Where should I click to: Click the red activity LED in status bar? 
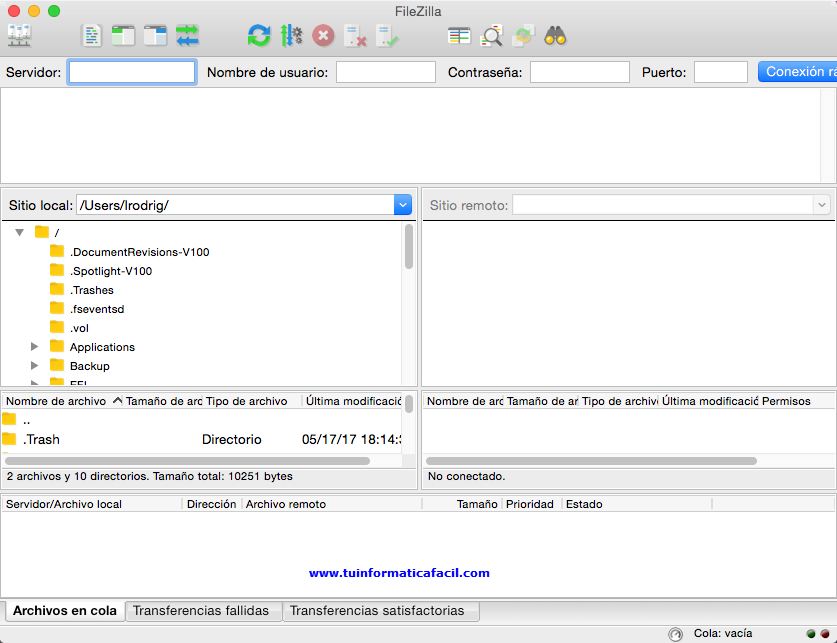(825, 634)
